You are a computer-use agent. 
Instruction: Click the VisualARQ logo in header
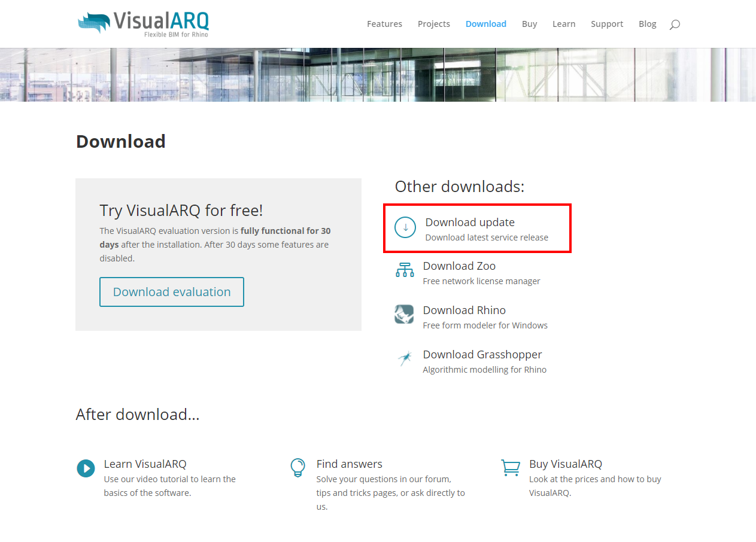pos(144,23)
